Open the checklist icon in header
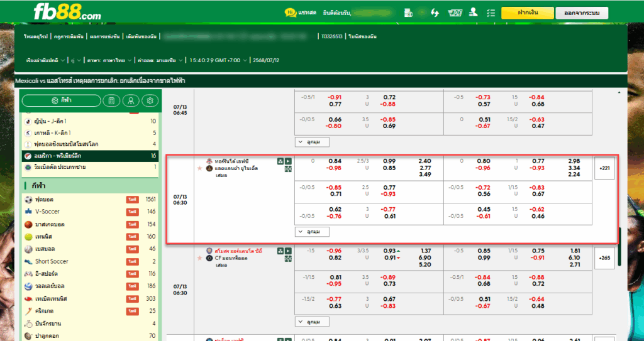The width and height of the screenshot is (644, 341). pyautogui.click(x=491, y=13)
